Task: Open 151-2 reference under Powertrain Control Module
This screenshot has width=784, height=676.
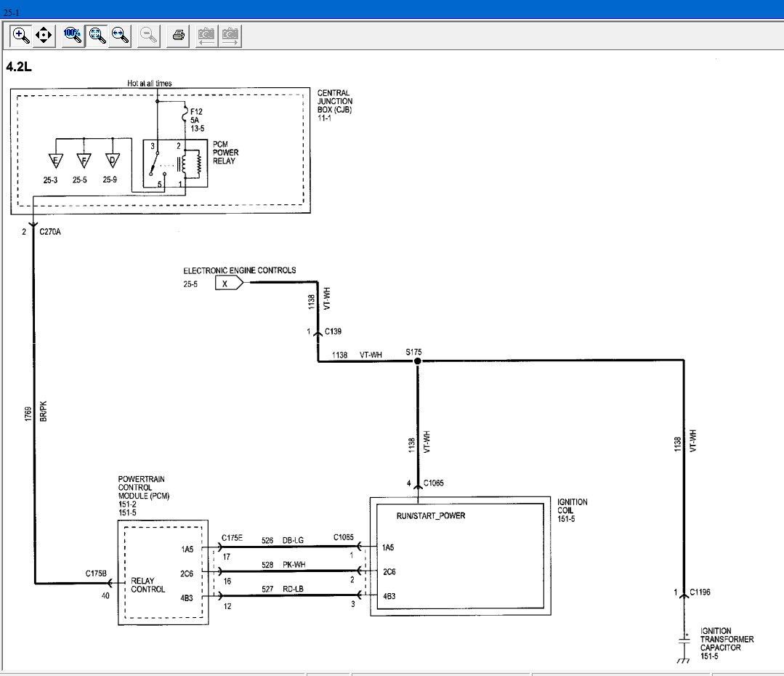Action: pyautogui.click(x=128, y=504)
